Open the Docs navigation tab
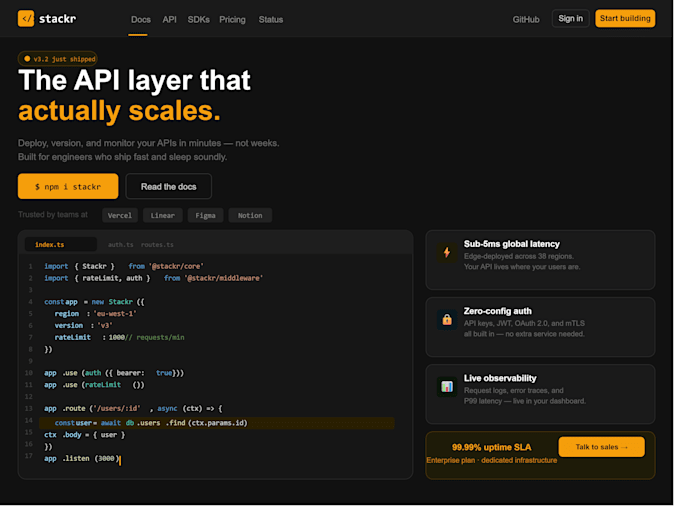The width and height of the screenshot is (680, 512). point(141,20)
